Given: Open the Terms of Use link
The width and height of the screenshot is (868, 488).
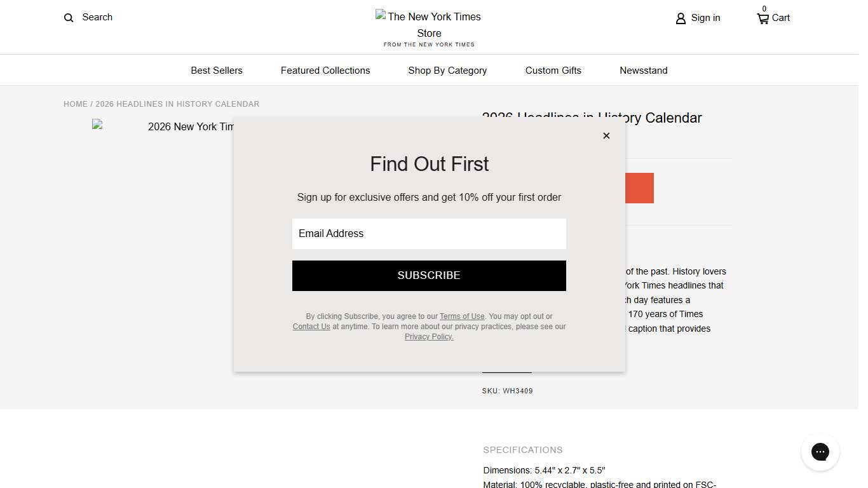Looking at the screenshot, I should coord(461,316).
